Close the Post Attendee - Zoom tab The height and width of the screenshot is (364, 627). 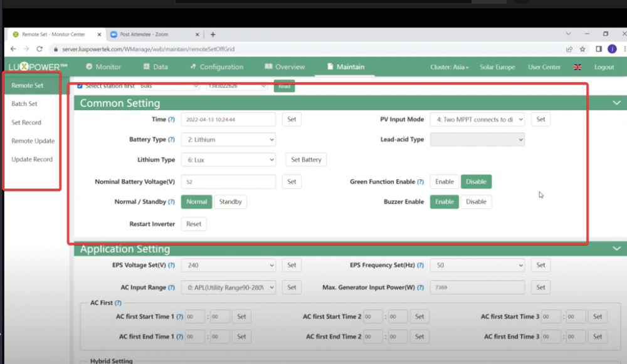(x=197, y=34)
